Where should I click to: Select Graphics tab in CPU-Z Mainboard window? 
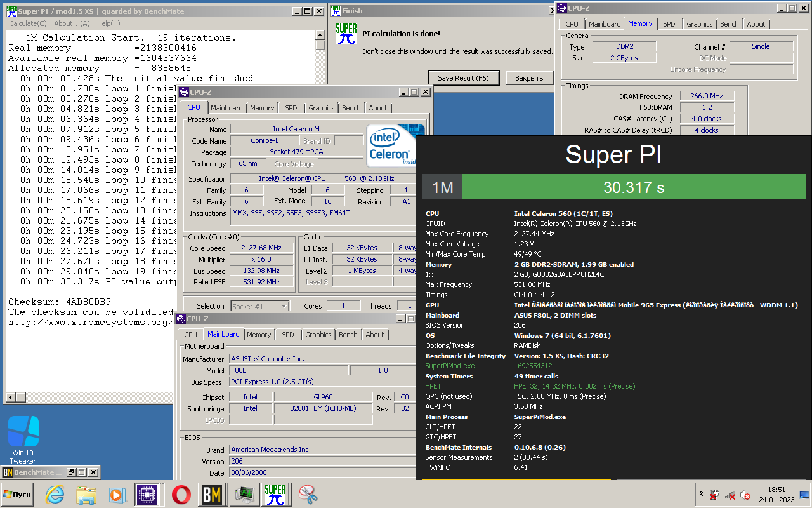click(x=318, y=335)
